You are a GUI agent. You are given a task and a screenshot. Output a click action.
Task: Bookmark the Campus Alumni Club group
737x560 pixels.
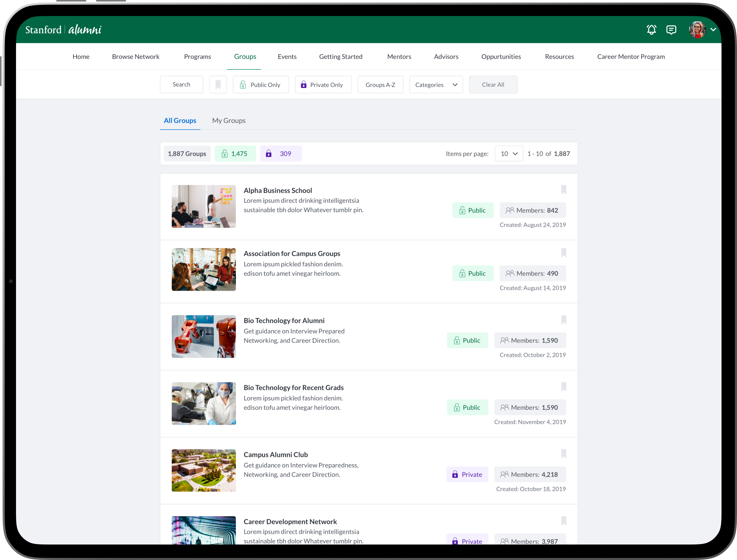click(x=563, y=454)
